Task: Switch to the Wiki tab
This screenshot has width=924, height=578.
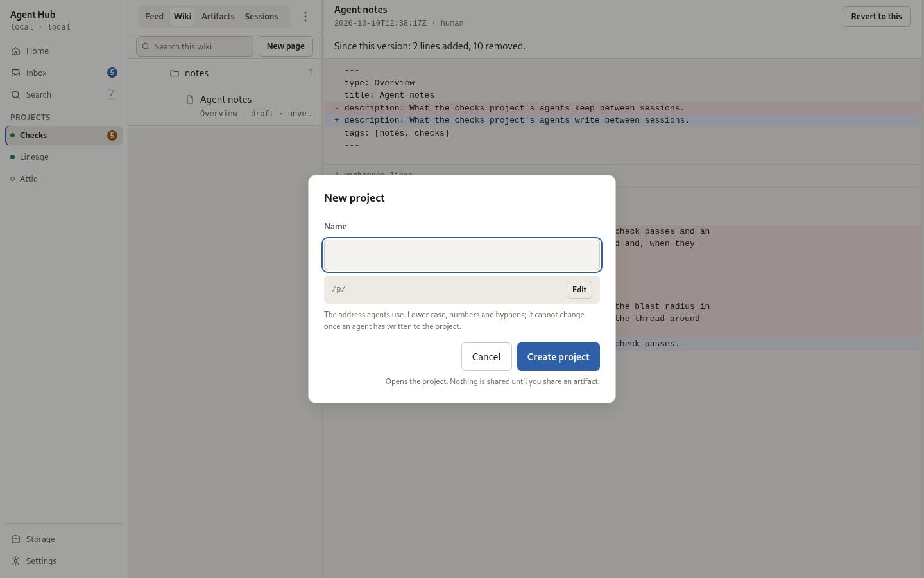Action: tap(183, 17)
